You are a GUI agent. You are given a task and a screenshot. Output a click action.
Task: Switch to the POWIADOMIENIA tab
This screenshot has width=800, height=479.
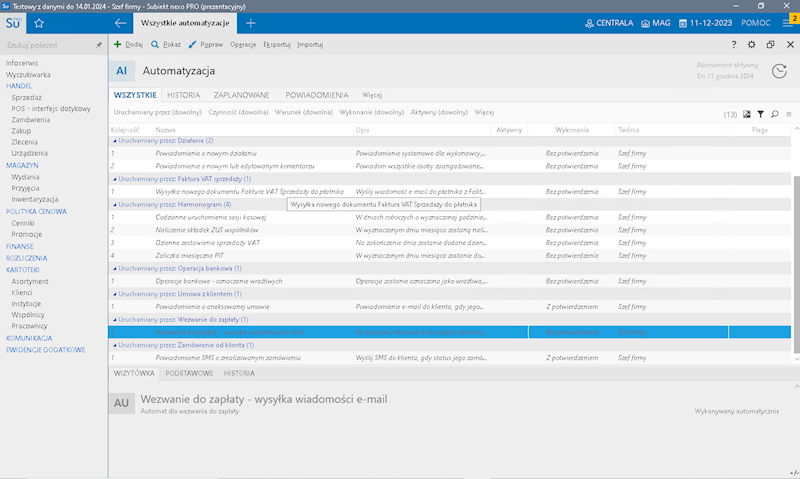(x=317, y=95)
